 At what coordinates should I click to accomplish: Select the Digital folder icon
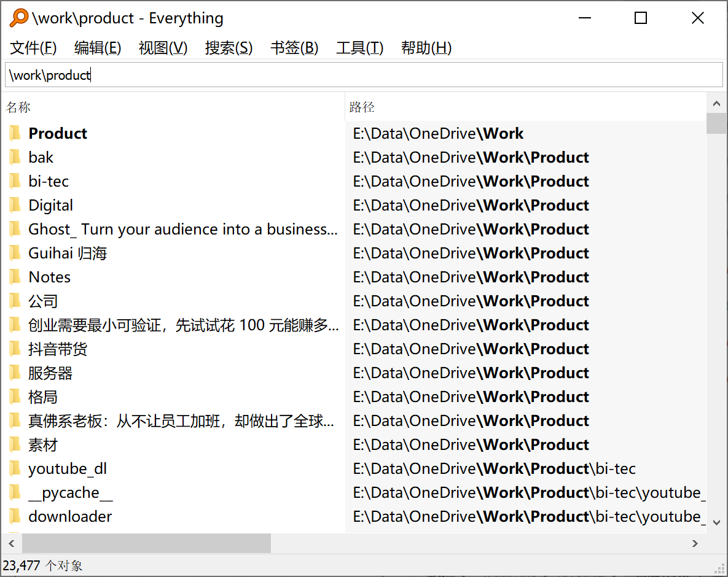[x=15, y=205]
